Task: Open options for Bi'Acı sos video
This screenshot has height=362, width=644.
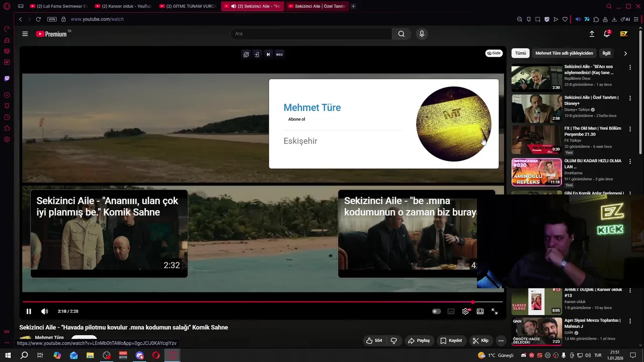Action: coord(630,67)
